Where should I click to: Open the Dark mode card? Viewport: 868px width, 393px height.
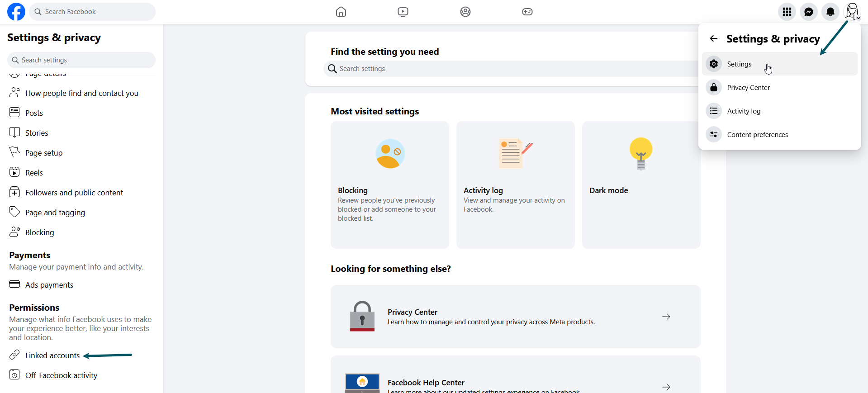pyautogui.click(x=641, y=185)
